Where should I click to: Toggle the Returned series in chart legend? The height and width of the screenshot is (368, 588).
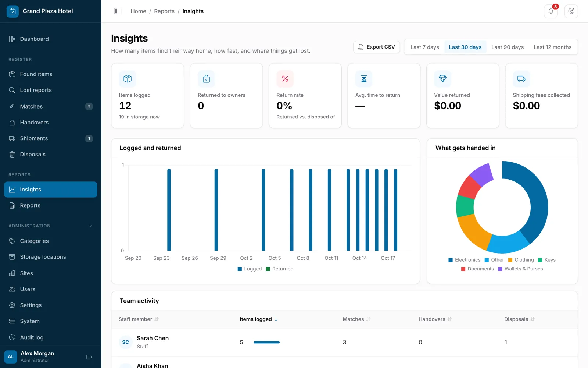279,269
